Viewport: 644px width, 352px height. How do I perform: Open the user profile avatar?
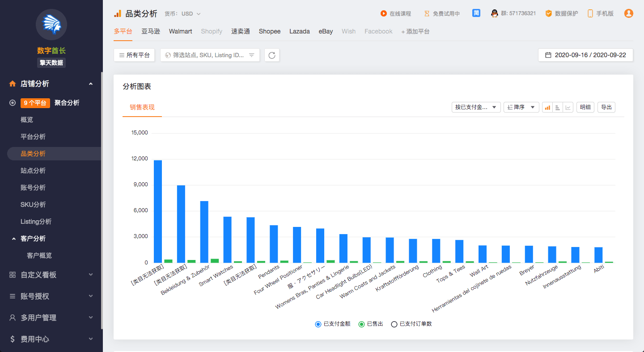point(628,13)
